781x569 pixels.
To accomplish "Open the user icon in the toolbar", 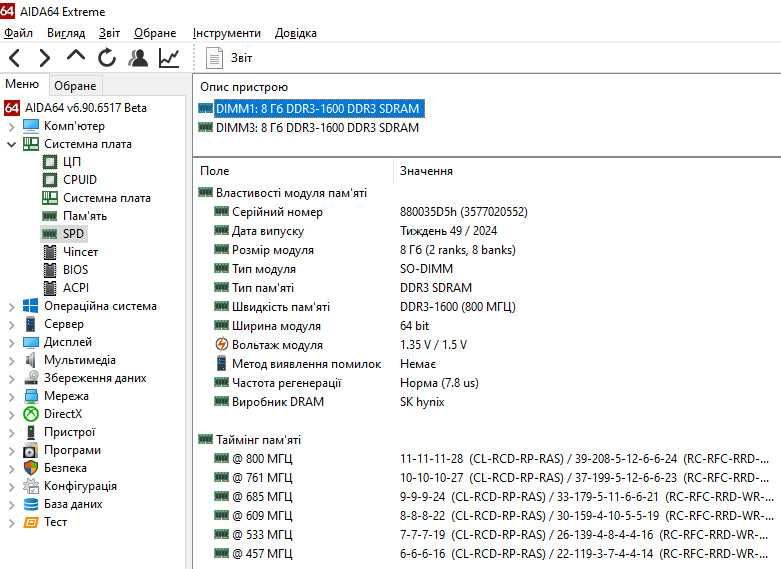I will click(x=138, y=58).
